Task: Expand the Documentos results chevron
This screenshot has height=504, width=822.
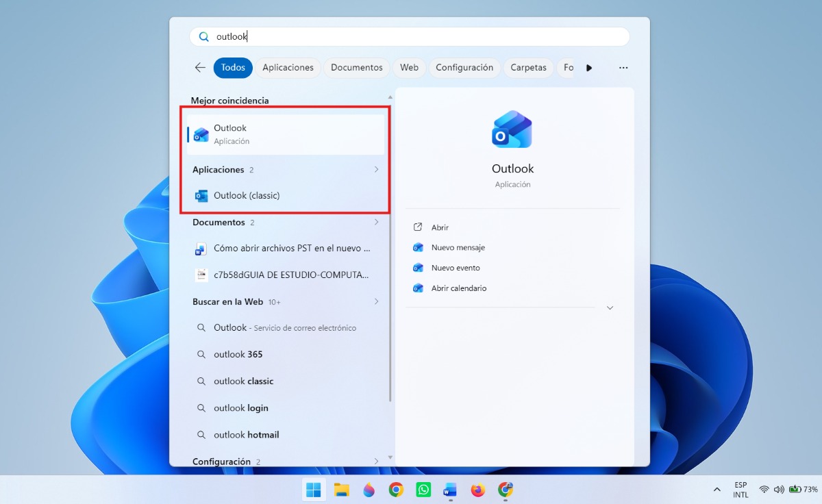Action: pos(376,223)
